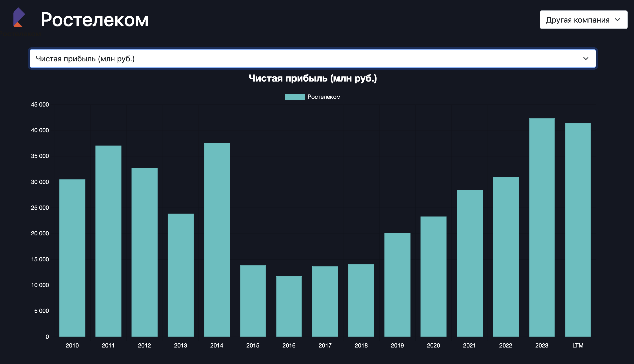The width and height of the screenshot is (634, 364).
Task: Click the "30 000" y-axis value
Action: [40, 182]
